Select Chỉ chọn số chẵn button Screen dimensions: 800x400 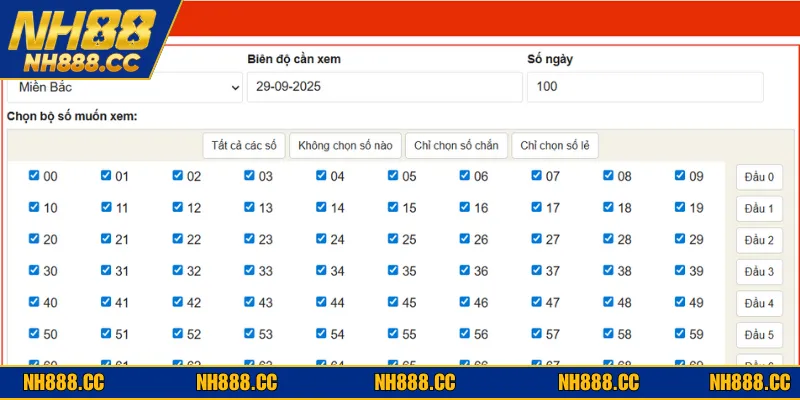coord(457,145)
